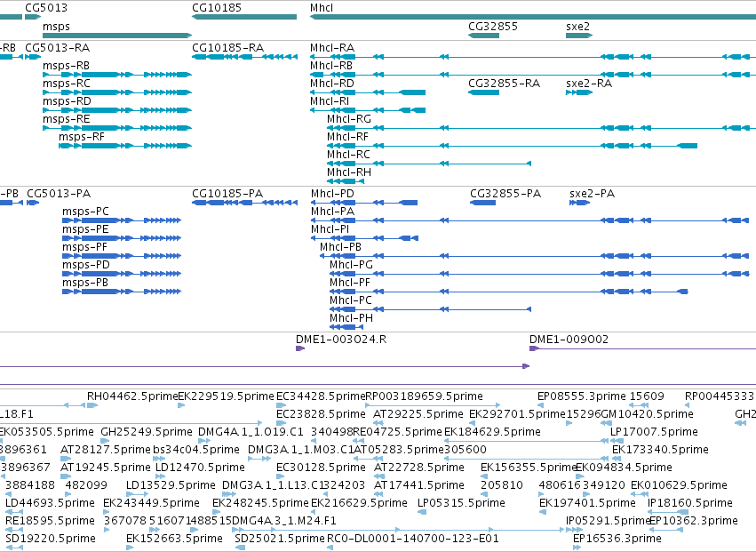Click the RE18595.5prime EST label
The height and width of the screenshot is (552, 756).
pos(50,522)
